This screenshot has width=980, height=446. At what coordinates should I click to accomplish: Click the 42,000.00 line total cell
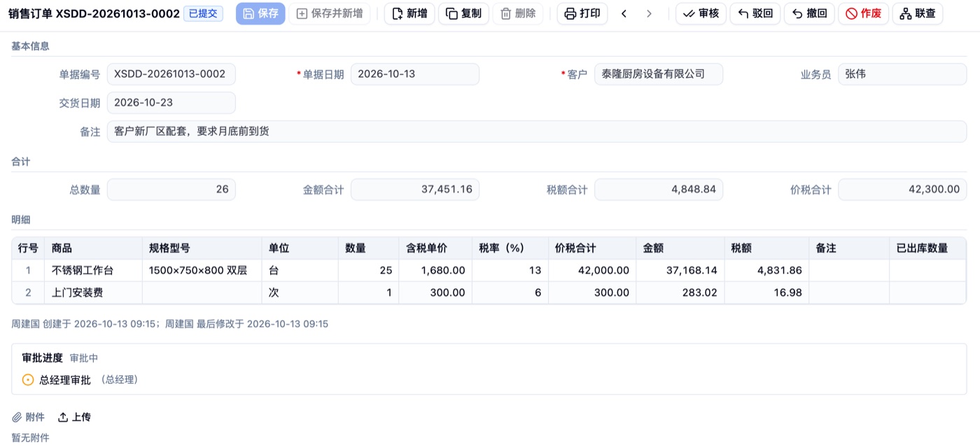tap(592, 270)
